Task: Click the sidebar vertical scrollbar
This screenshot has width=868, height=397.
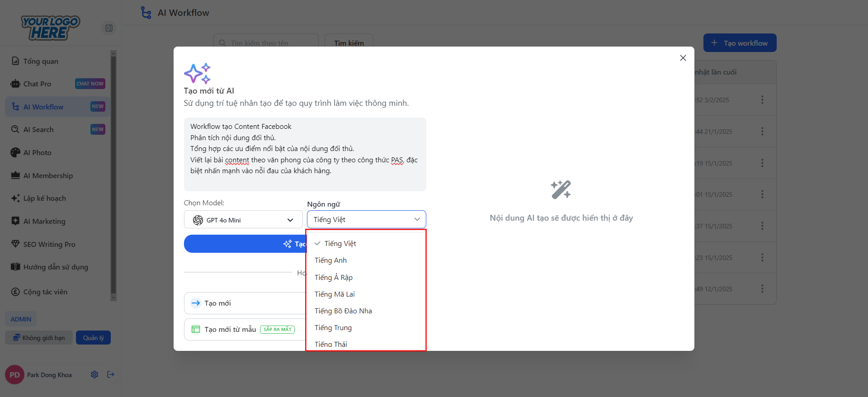Action: [113, 175]
